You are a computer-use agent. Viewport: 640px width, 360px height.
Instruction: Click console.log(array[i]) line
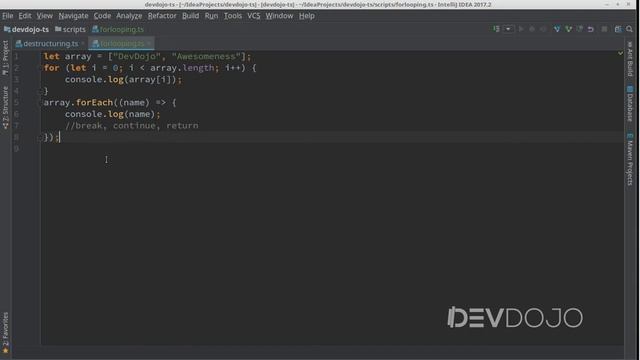coord(123,80)
